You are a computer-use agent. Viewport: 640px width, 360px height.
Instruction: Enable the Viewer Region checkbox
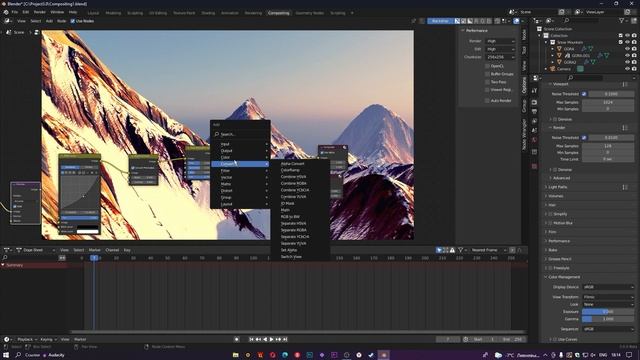click(x=487, y=90)
